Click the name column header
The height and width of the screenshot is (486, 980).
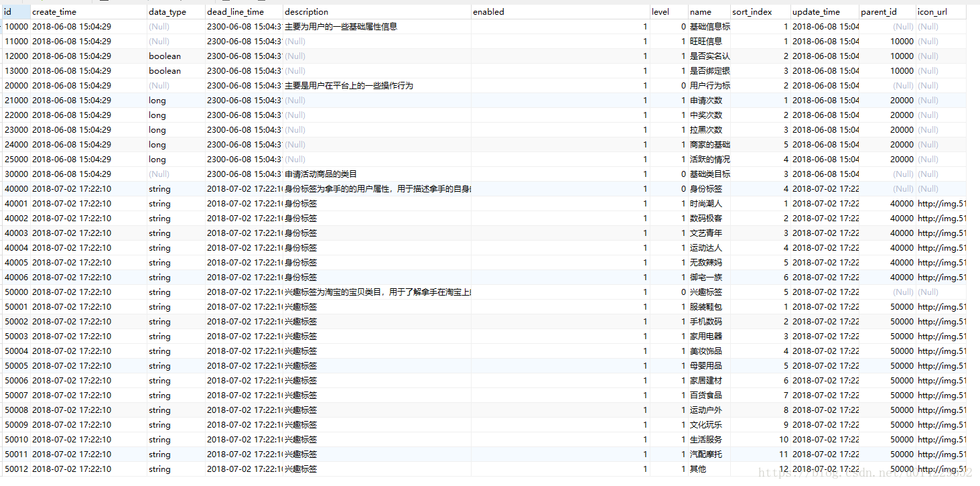point(709,12)
